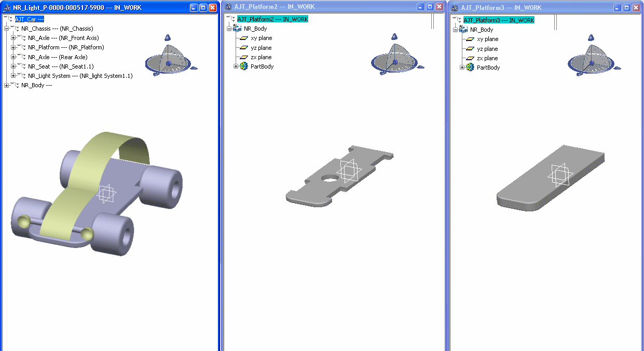This screenshot has height=351, width=644.
Task: Click PartBody gear icon in AJT_Platform2 tree
Action: pos(244,66)
